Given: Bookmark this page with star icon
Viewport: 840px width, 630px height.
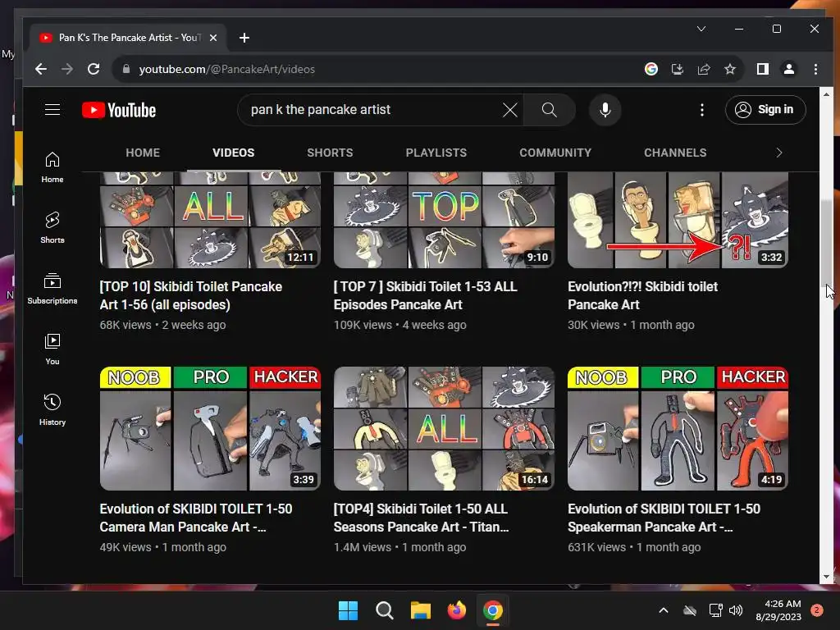Looking at the screenshot, I should click(x=729, y=69).
